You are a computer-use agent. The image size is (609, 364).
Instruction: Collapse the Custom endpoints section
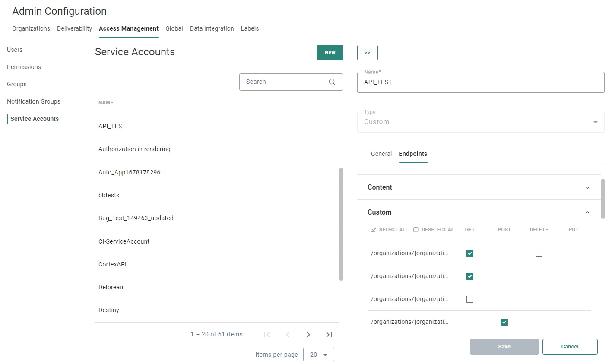(587, 212)
